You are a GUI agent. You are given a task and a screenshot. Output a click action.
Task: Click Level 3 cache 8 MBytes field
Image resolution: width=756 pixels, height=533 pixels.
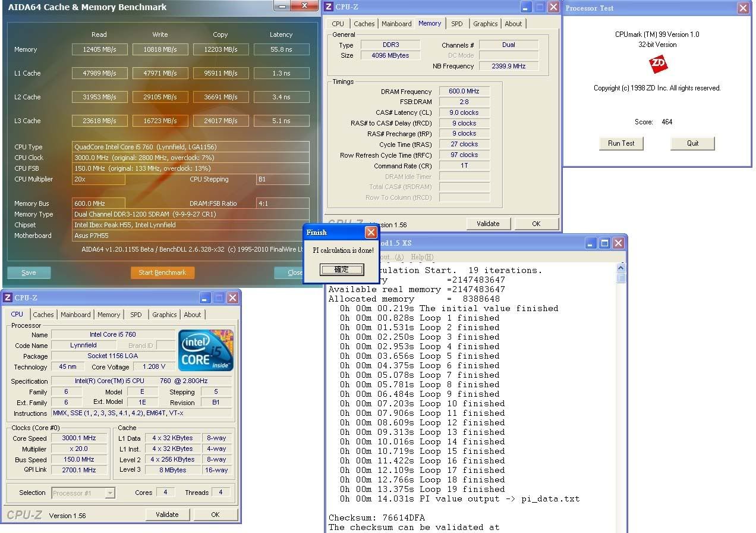[172, 470]
